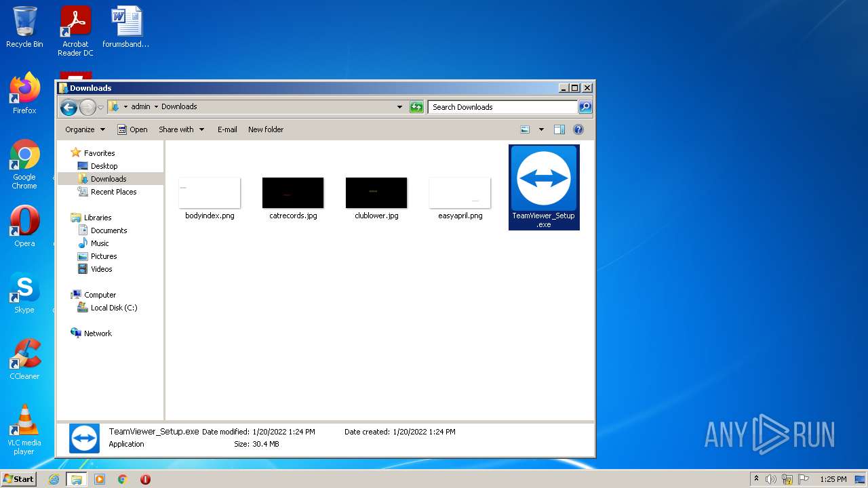Open Recent Places
The height and width of the screenshot is (488, 868).
(x=113, y=192)
